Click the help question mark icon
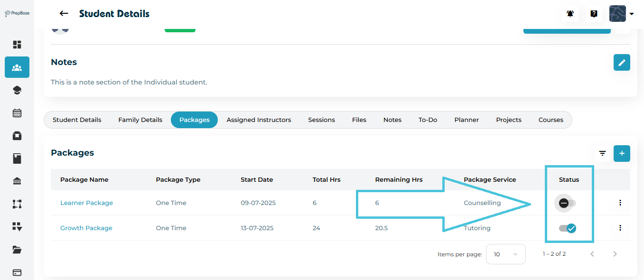This screenshot has height=280, width=644. coord(594,14)
